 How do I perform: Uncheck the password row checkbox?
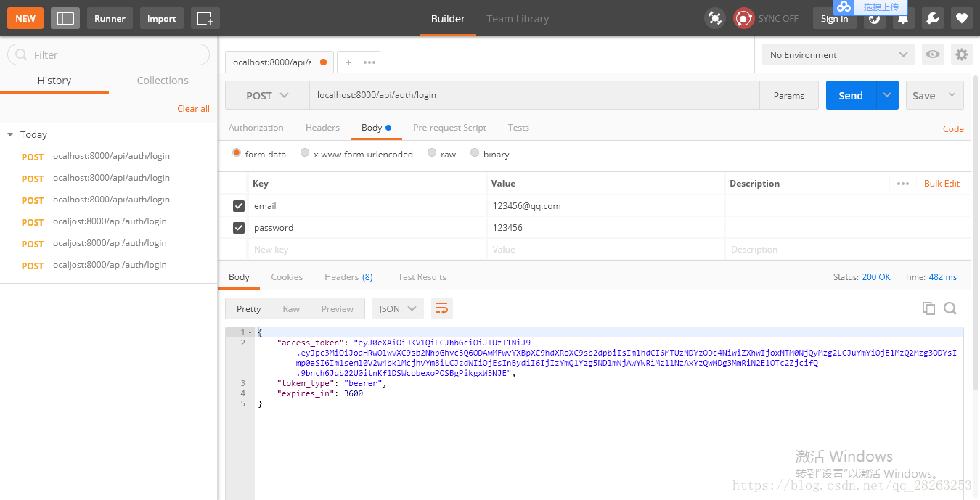click(x=238, y=228)
